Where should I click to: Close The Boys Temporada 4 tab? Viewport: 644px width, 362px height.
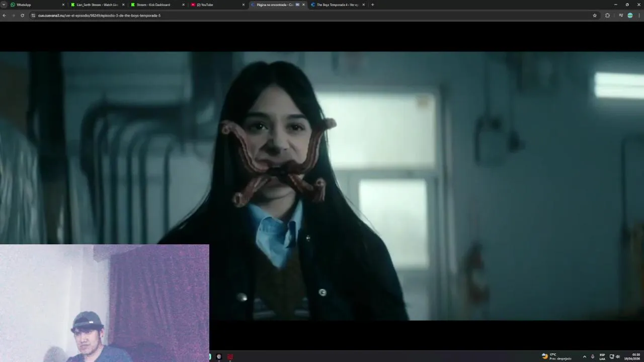point(363,5)
